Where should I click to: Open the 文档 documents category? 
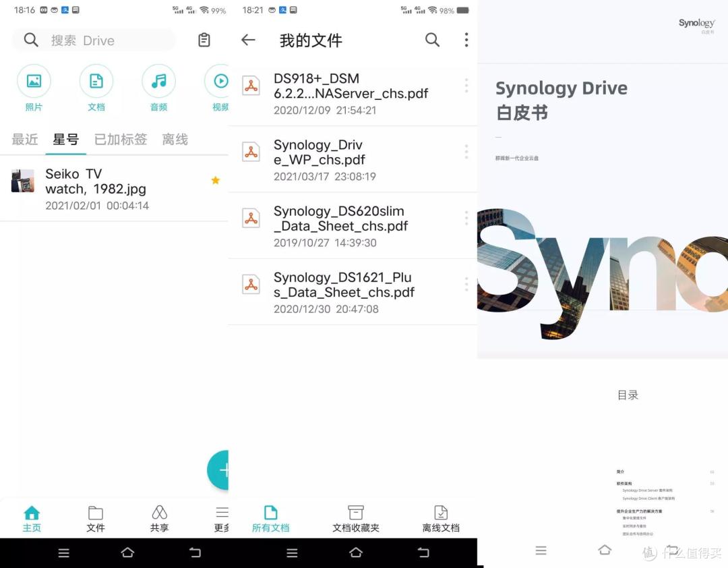pos(96,88)
